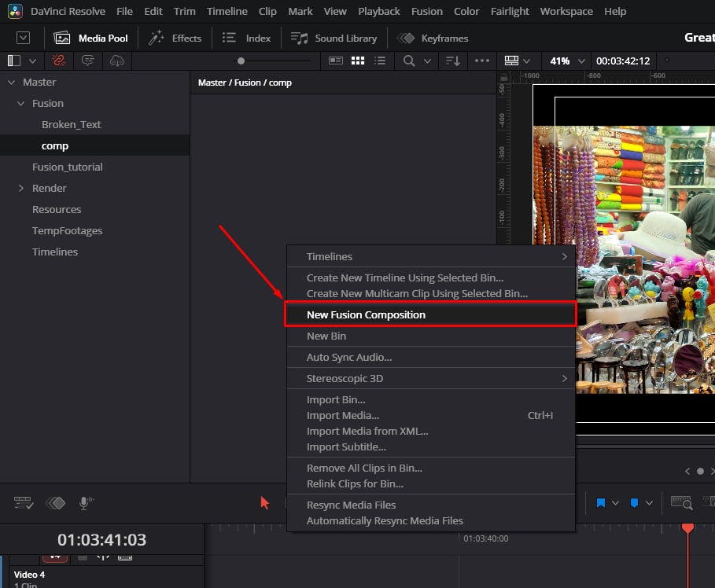Open the Fusion menu in menu bar
Viewport: 715px width, 588px height.
tap(426, 11)
